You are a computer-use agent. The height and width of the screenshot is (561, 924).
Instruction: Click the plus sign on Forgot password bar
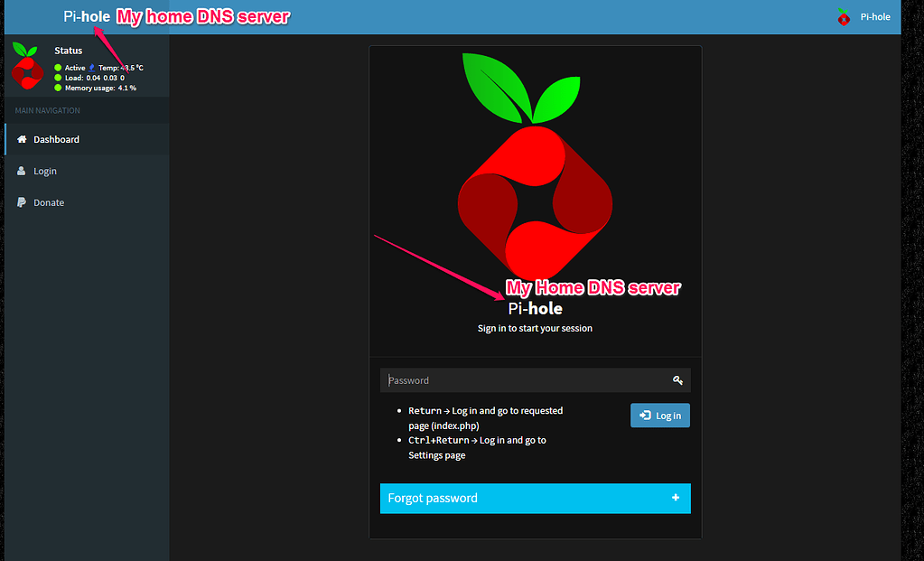click(x=675, y=498)
